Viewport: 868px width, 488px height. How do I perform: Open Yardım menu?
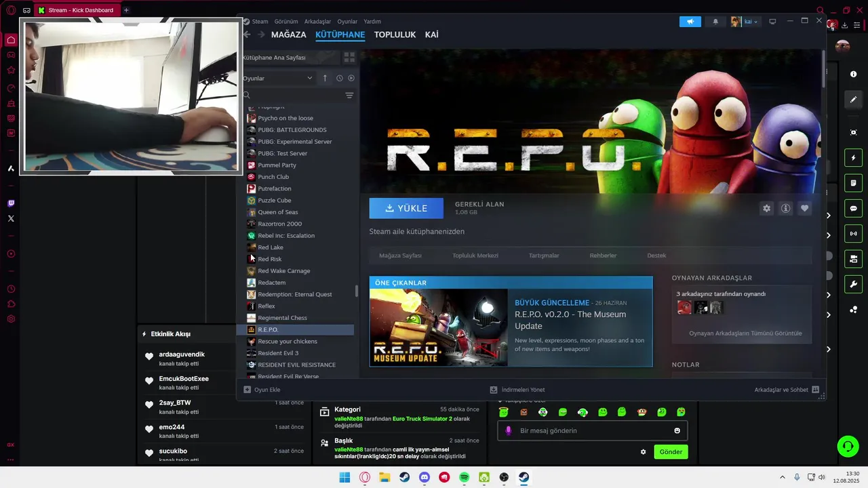click(x=372, y=22)
